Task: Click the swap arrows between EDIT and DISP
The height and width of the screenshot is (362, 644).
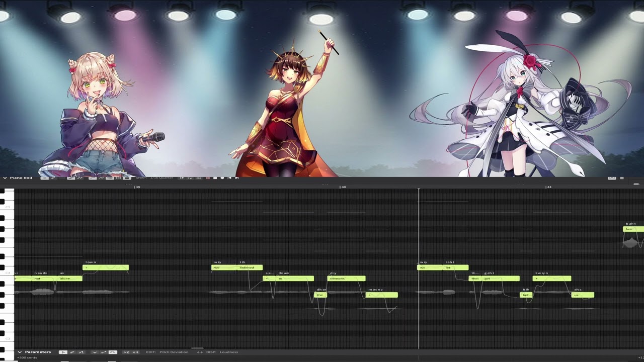Action: point(200,352)
